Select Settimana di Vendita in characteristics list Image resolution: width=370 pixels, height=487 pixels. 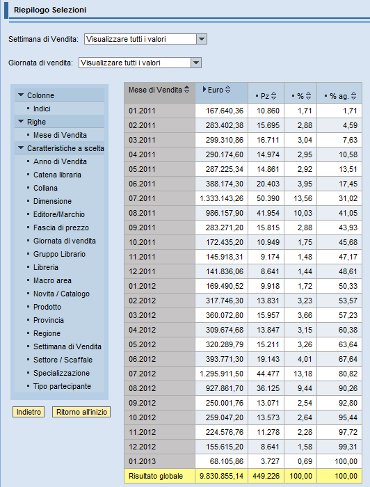coord(67,346)
